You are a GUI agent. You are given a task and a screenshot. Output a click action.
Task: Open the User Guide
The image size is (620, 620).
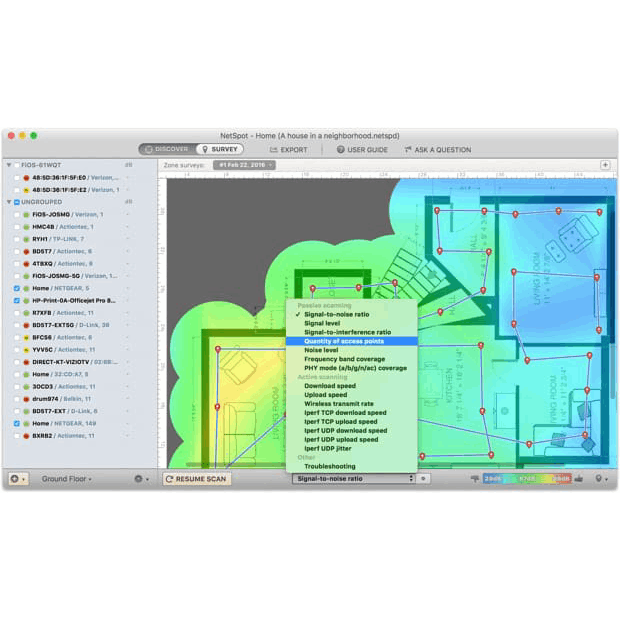[x=362, y=150]
